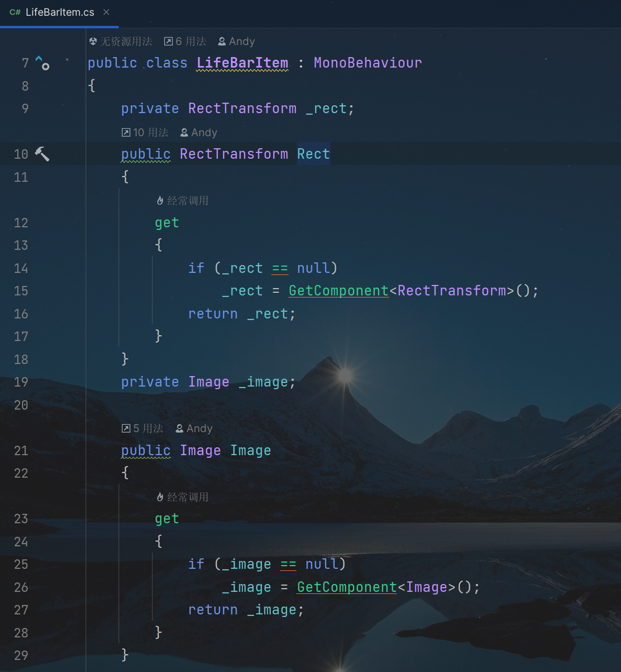Screen dimensions: 621x672
Task: Click 'GetComponent' call on line 15
Action: click(x=339, y=291)
